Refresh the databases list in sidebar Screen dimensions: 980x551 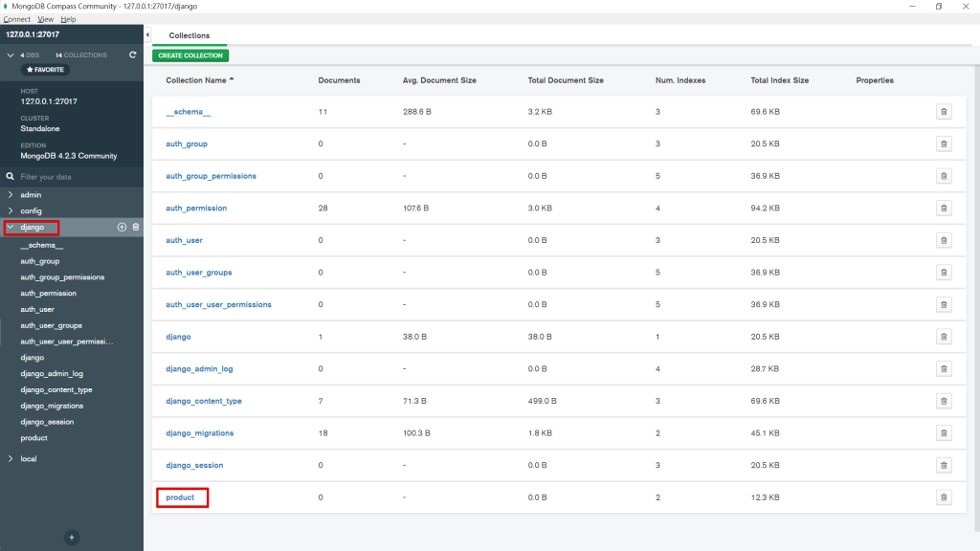click(x=132, y=55)
